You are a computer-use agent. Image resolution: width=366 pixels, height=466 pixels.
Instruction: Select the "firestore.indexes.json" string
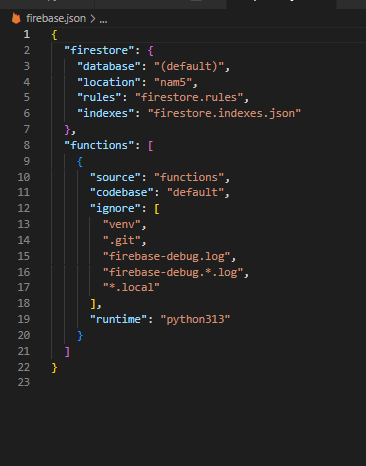point(224,113)
